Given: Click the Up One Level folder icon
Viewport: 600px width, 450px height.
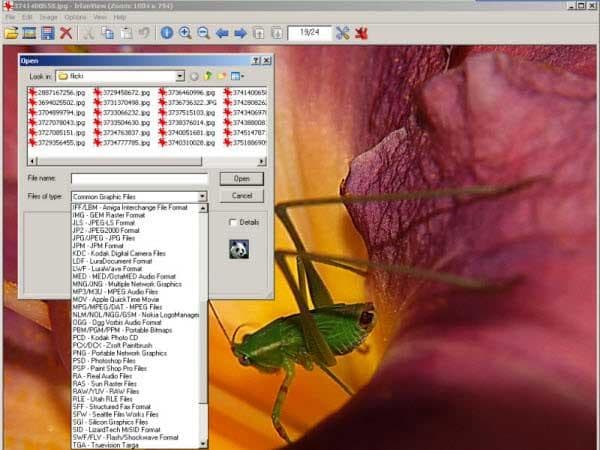Looking at the screenshot, I should pyautogui.click(x=208, y=76).
